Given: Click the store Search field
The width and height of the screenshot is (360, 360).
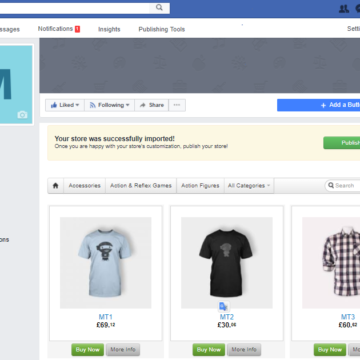Looking at the screenshot, I should point(343,185).
